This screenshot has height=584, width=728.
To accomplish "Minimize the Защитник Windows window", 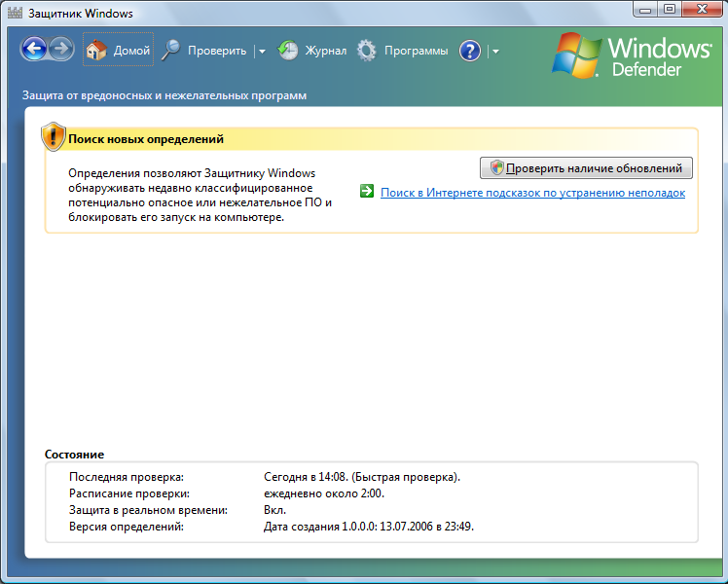I will 645,10.
